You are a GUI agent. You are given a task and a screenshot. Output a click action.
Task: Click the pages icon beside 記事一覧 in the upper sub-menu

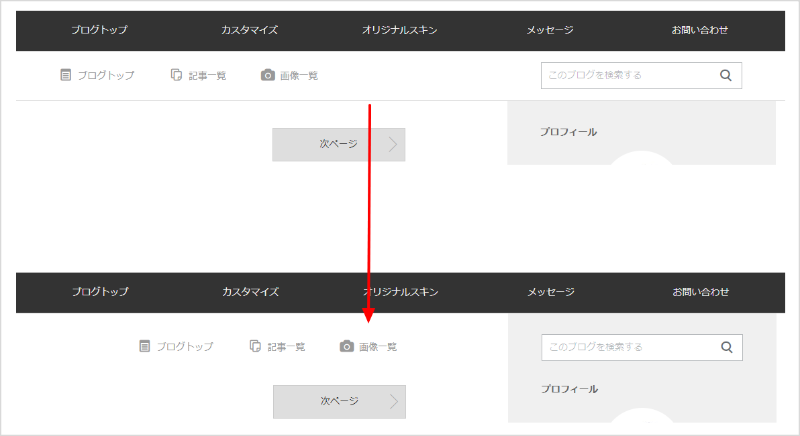[x=176, y=75]
